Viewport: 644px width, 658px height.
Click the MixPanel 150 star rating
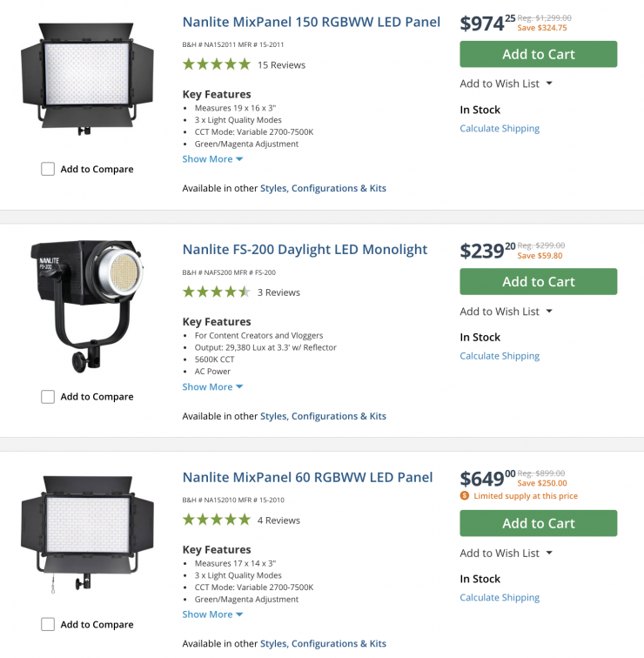pyautogui.click(x=216, y=64)
